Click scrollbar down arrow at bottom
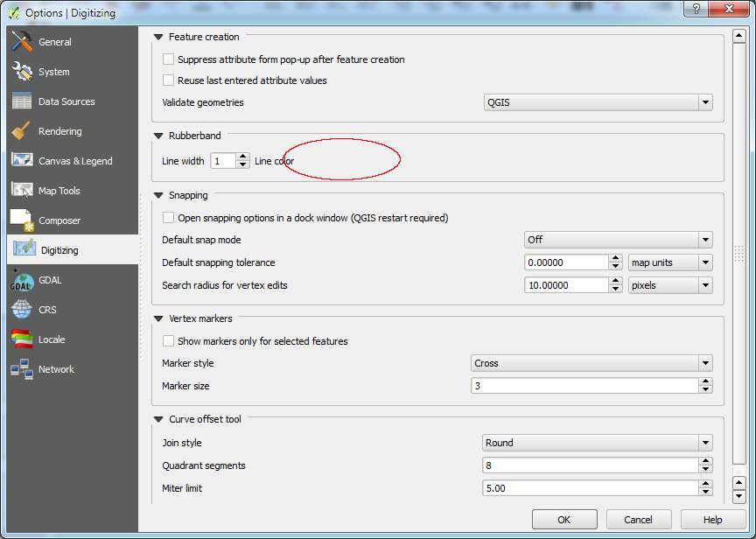Image resolution: width=756 pixels, height=539 pixels. click(739, 497)
